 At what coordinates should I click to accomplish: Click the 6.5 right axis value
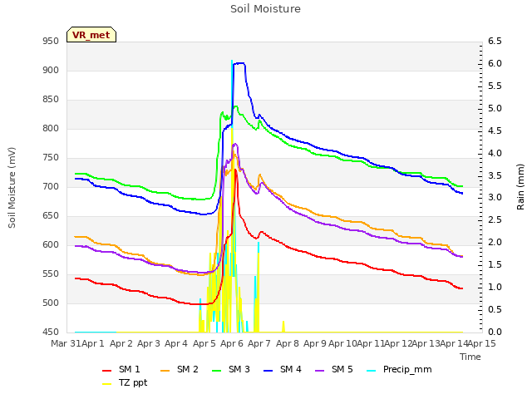tap(495, 42)
